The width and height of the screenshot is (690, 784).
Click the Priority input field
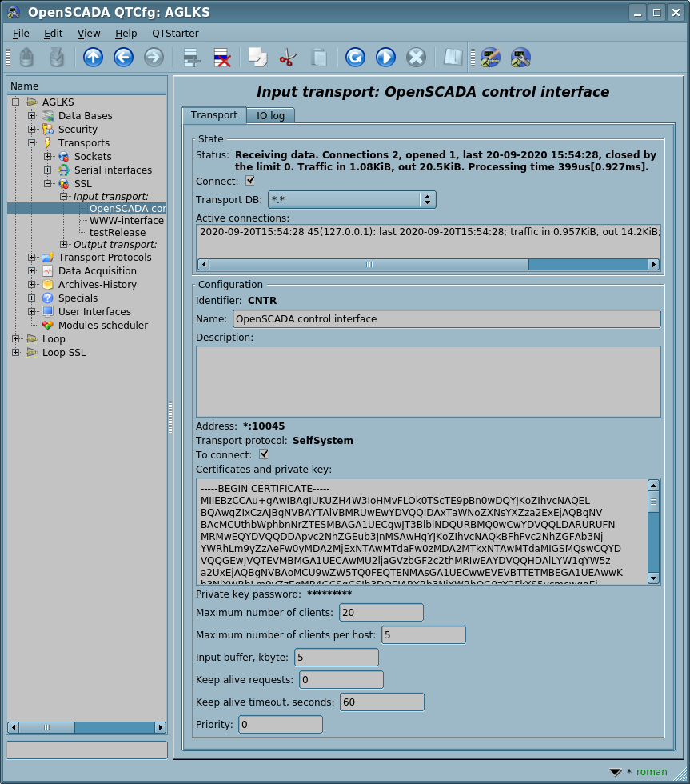(x=281, y=725)
